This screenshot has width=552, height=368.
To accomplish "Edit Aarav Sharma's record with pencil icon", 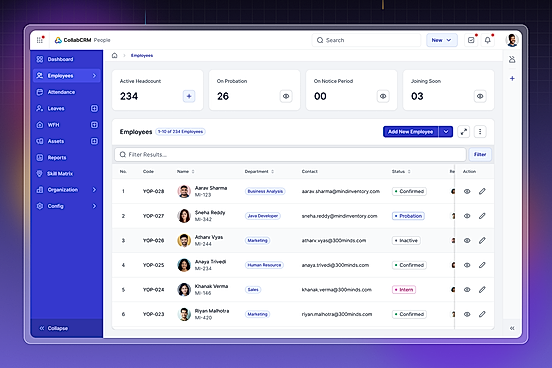I will [482, 191].
